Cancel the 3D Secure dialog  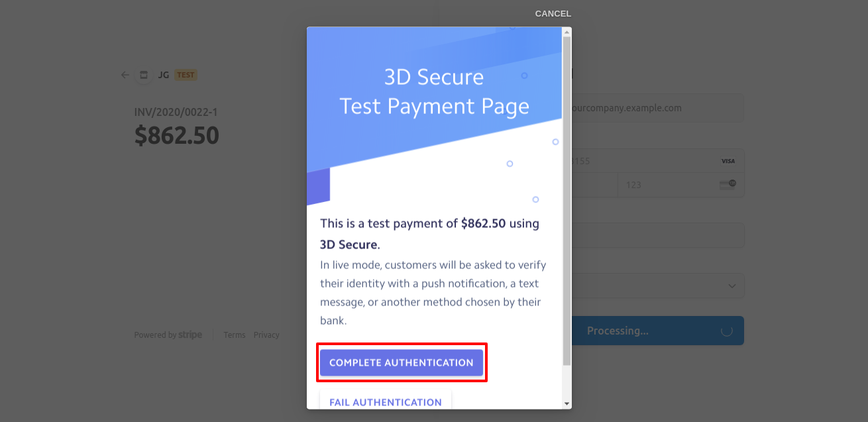[553, 14]
